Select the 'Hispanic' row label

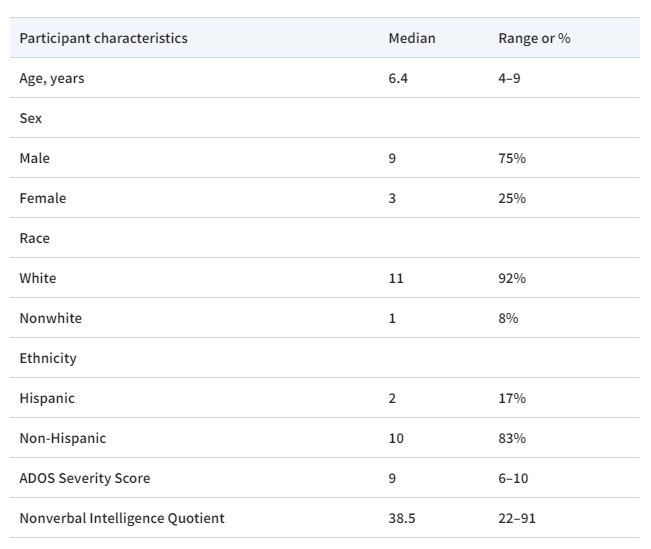pos(47,398)
